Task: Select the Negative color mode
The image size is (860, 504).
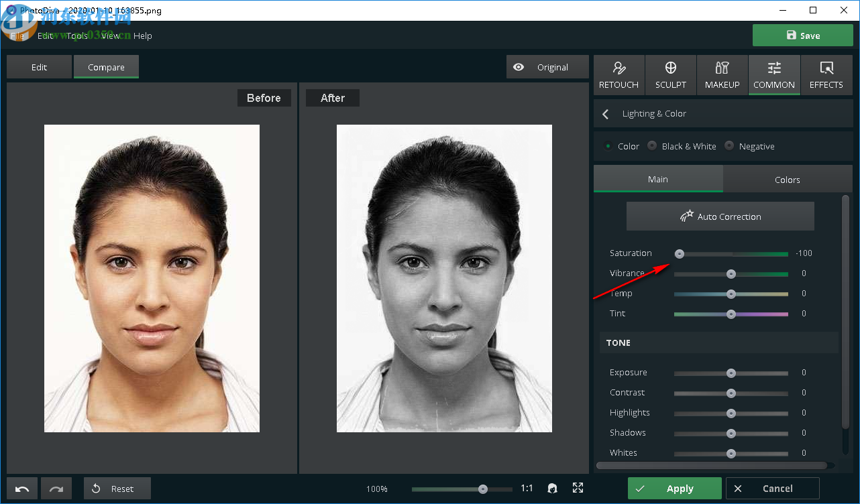Action: [x=729, y=146]
